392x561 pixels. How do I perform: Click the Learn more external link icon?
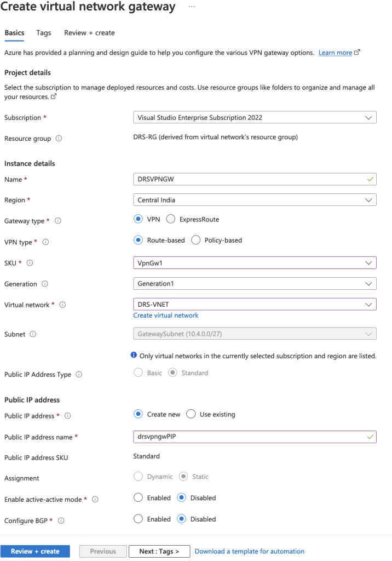pos(356,52)
